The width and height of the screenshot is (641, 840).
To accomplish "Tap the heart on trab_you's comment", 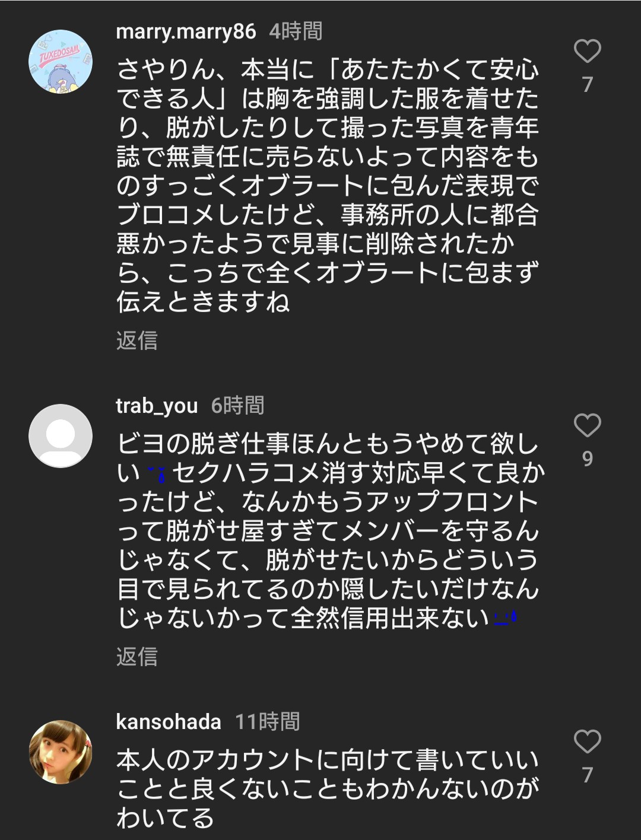I will (x=587, y=425).
